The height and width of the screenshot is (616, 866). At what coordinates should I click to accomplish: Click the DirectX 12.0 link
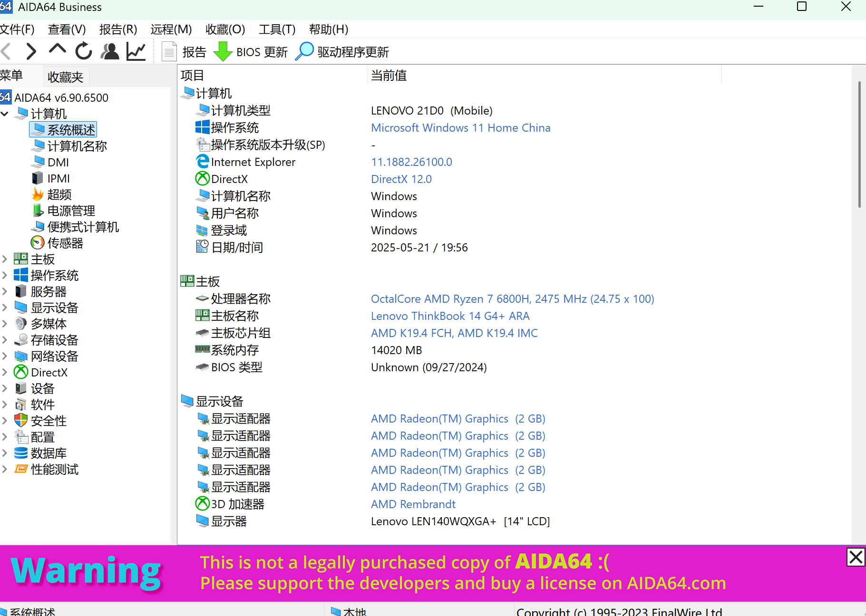[x=401, y=179]
